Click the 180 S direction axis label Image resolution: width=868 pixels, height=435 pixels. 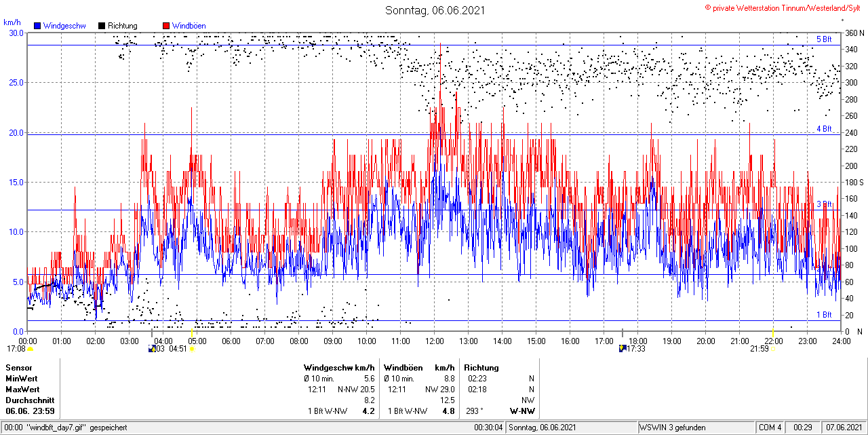pos(854,183)
